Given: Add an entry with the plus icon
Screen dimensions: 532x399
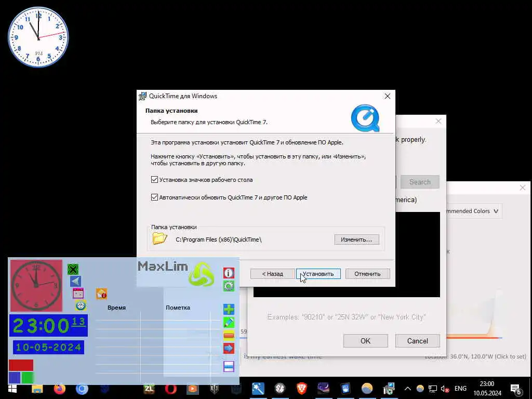Looking at the screenshot, I should tap(229, 309).
